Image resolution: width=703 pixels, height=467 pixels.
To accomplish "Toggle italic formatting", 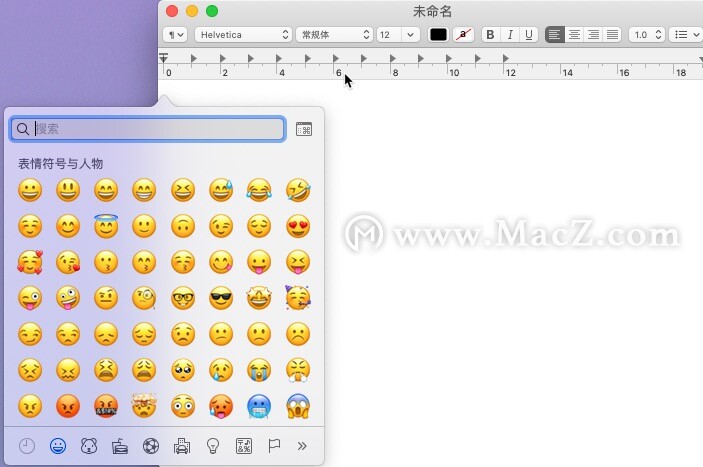I will 510,35.
